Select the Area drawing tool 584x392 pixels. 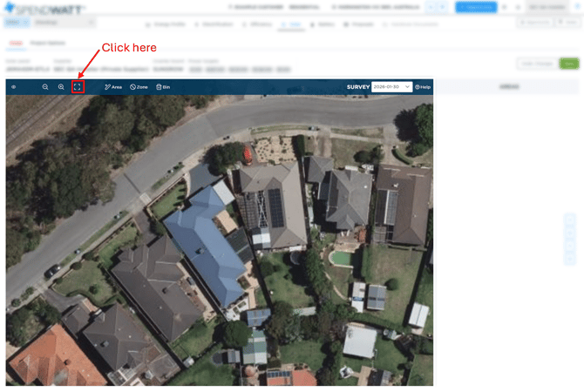pyautogui.click(x=113, y=87)
